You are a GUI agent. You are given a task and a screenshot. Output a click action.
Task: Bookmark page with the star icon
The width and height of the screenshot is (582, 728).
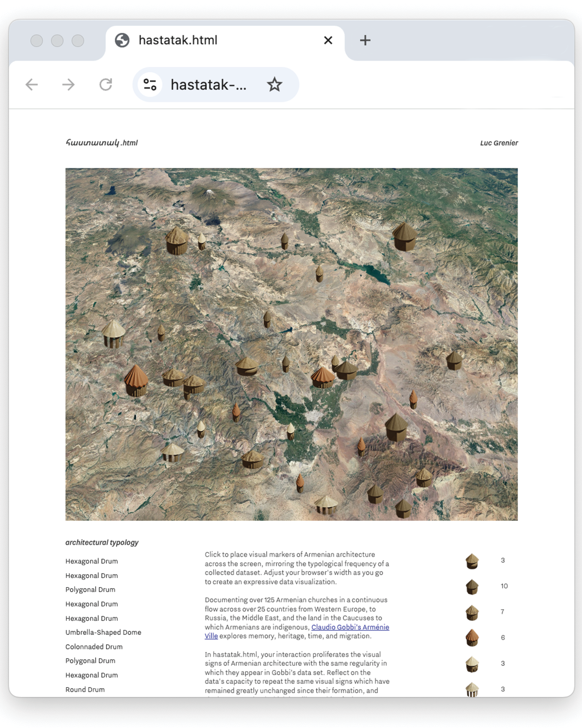coord(274,84)
